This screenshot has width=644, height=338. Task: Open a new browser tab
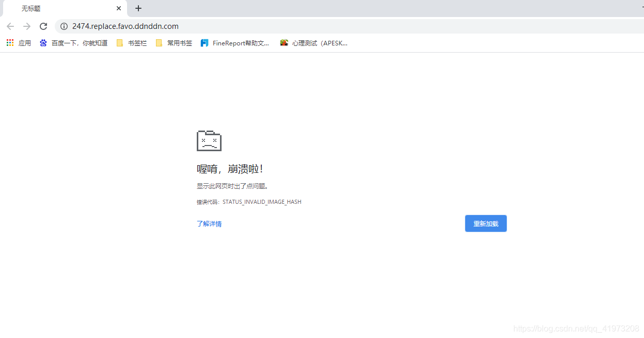pyautogui.click(x=138, y=8)
